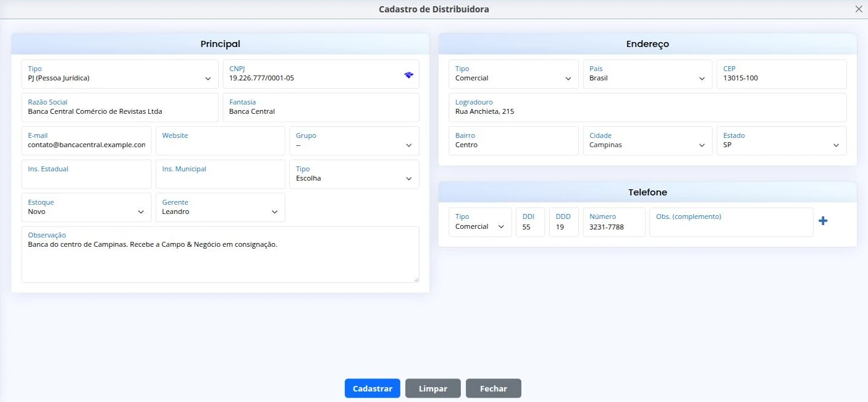
Task: Open the phone Tipo dropdown in Telefone
Action: [x=480, y=222]
